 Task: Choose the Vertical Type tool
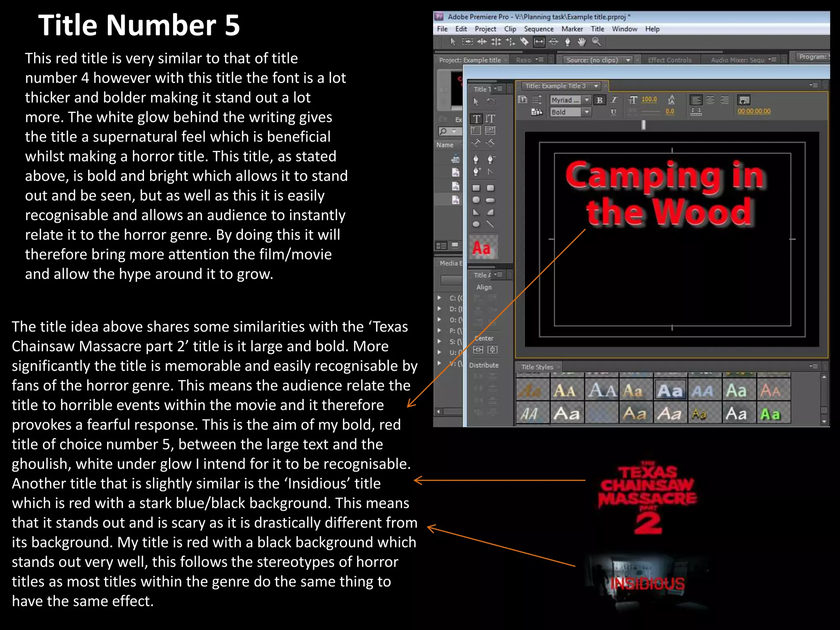[490, 119]
